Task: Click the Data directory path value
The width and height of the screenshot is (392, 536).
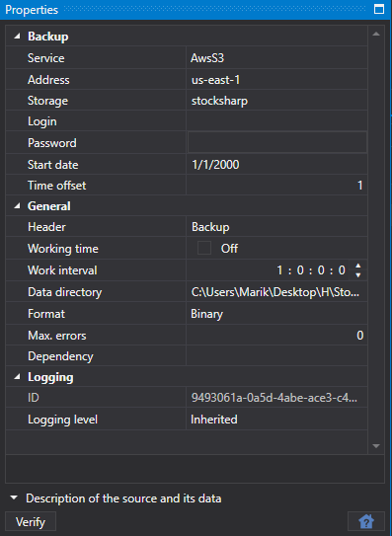Action: tap(276, 292)
